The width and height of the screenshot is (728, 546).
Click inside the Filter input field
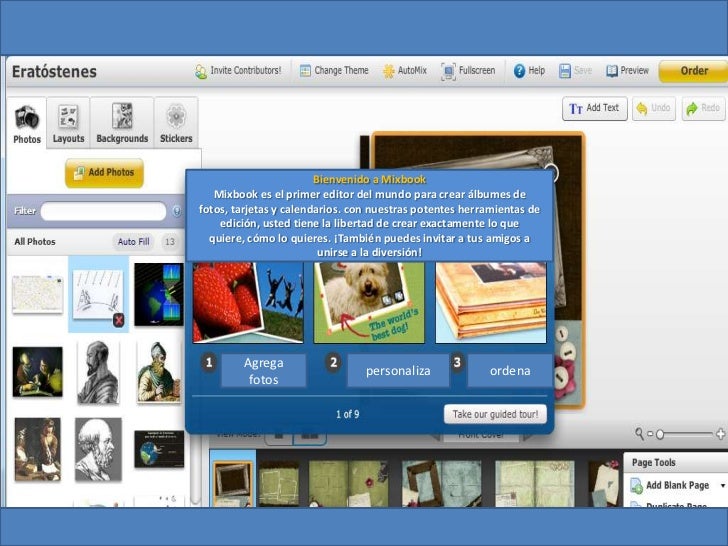pyautogui.click(x=104, y=211)
